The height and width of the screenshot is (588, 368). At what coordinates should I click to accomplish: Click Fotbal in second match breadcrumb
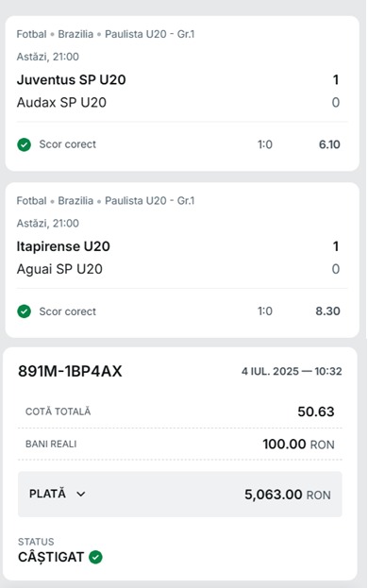[x=31, y=201]
